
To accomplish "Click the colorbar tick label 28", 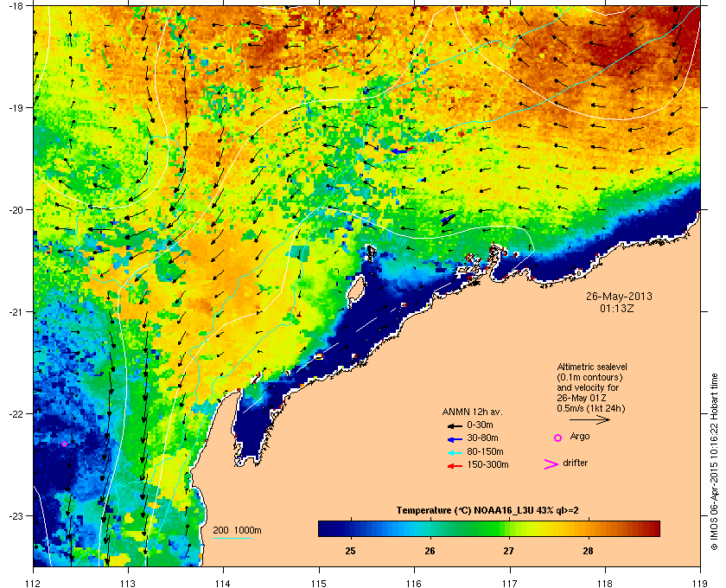I will (588, 551).
